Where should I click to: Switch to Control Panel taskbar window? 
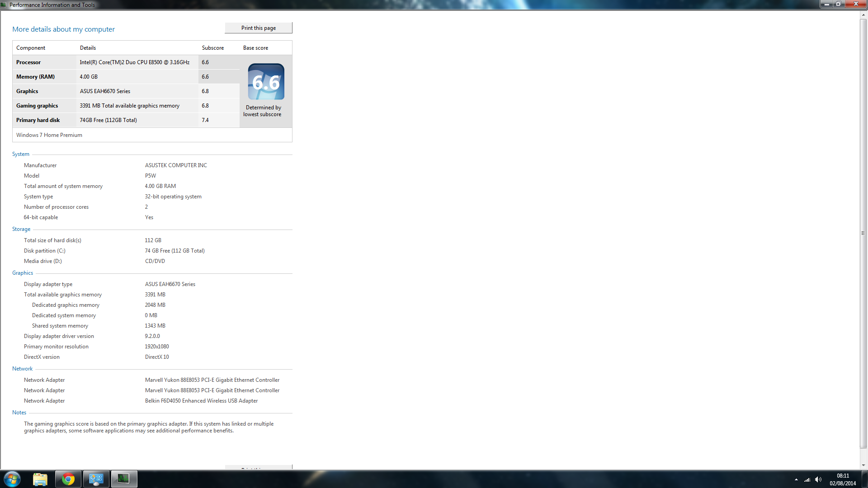[96, 479]
